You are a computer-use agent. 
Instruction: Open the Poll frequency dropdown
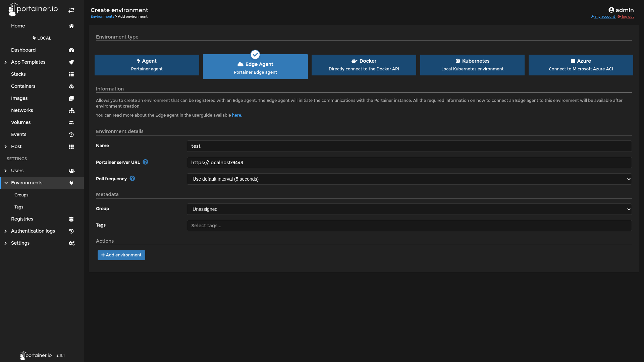pos(409,179)
